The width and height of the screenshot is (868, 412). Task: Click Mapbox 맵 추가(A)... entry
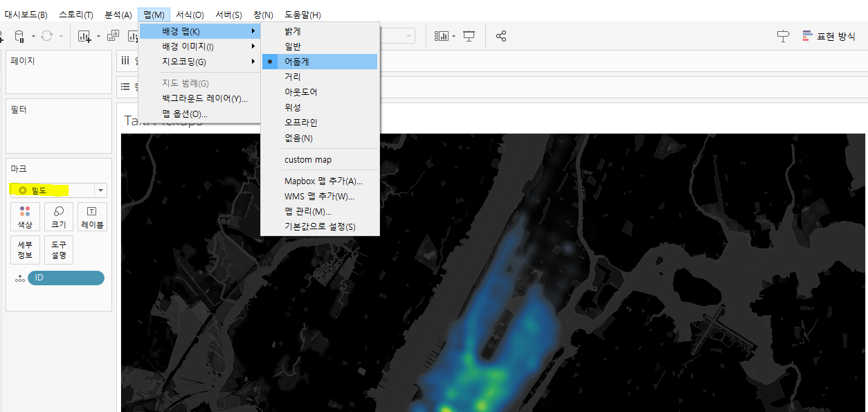(320, 181)
